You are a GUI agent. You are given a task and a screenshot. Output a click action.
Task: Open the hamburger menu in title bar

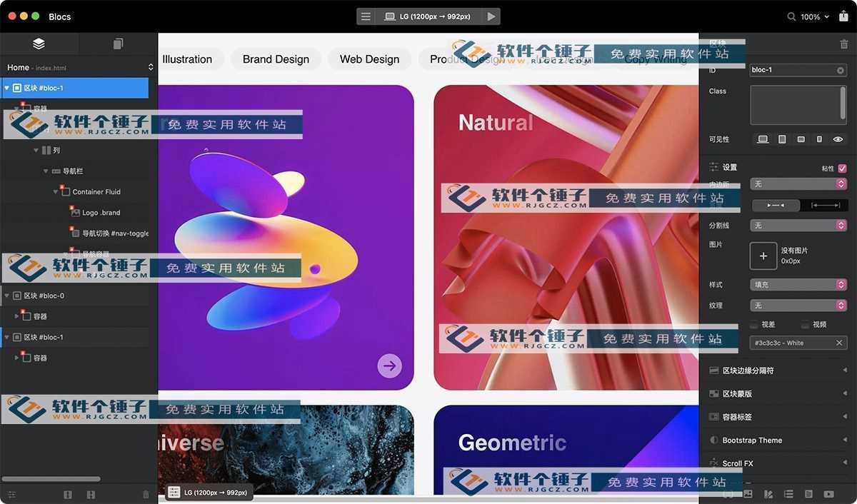pos(366,16)
